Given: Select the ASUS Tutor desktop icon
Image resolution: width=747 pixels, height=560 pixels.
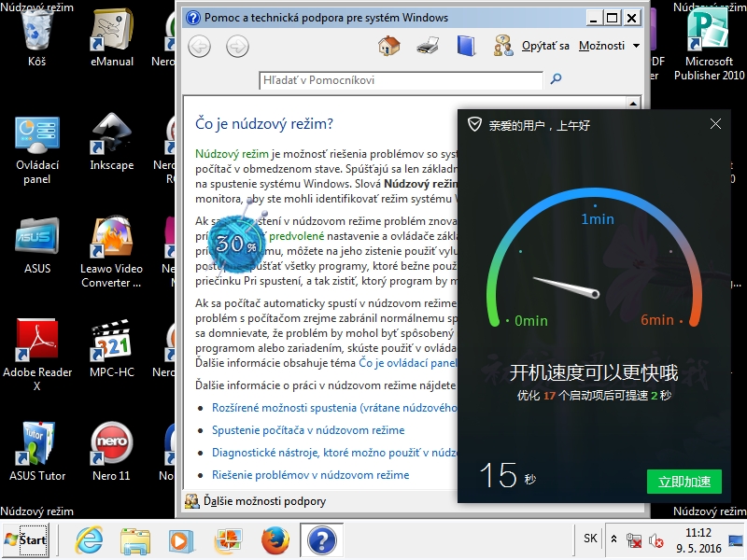Looking at the screenshot, I should click(37, 452).
